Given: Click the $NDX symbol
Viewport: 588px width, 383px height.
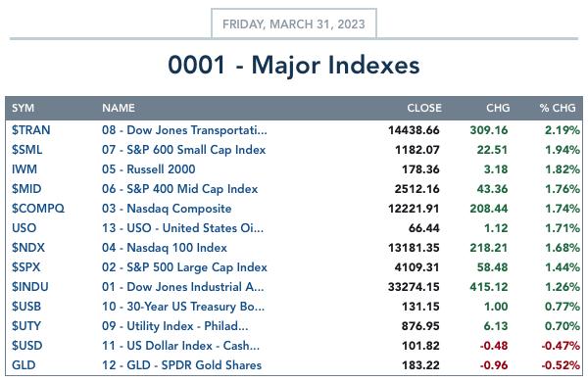Looking at the screenshot, I should [28, 248].
